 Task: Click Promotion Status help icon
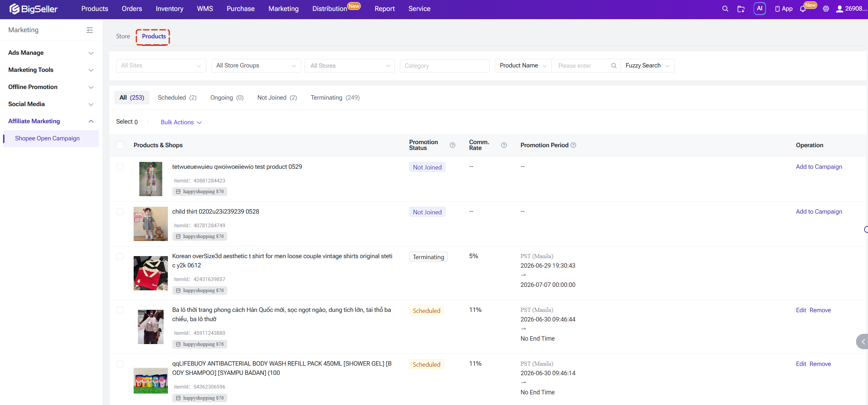(453, 145)
